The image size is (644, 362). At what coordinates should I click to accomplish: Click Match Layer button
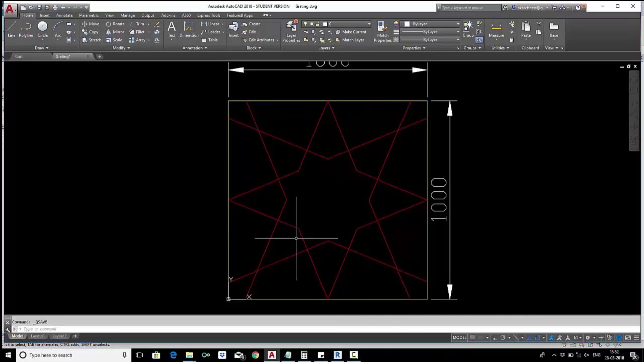click(x=349, y=40)
